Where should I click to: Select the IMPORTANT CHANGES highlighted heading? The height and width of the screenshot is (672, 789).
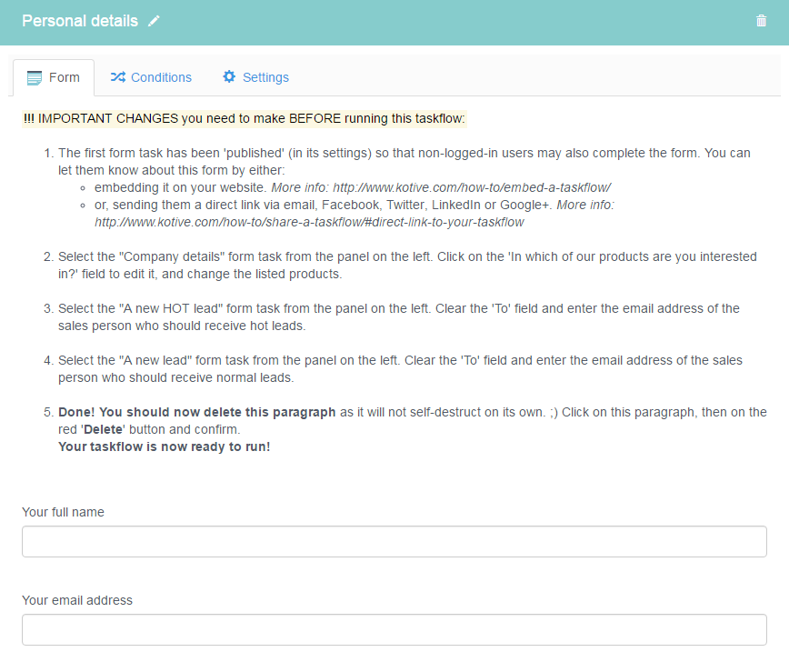[x=245, y=119]
